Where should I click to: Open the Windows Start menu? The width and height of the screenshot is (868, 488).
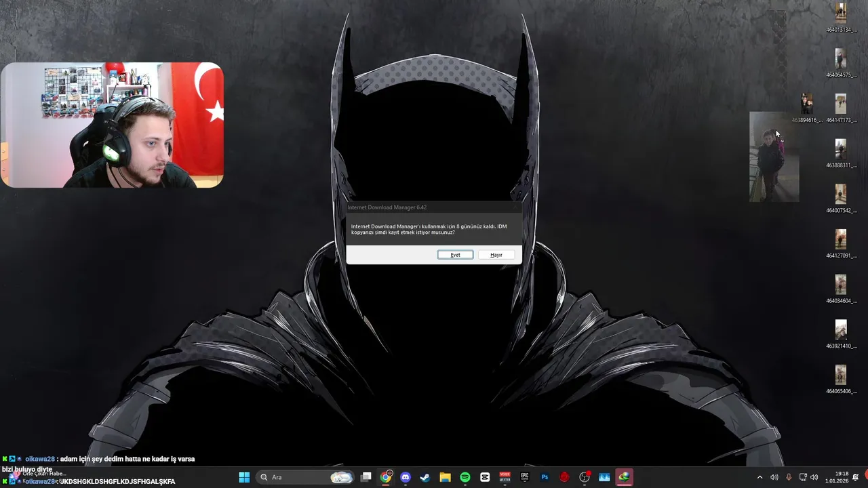(x=244, y=477)
